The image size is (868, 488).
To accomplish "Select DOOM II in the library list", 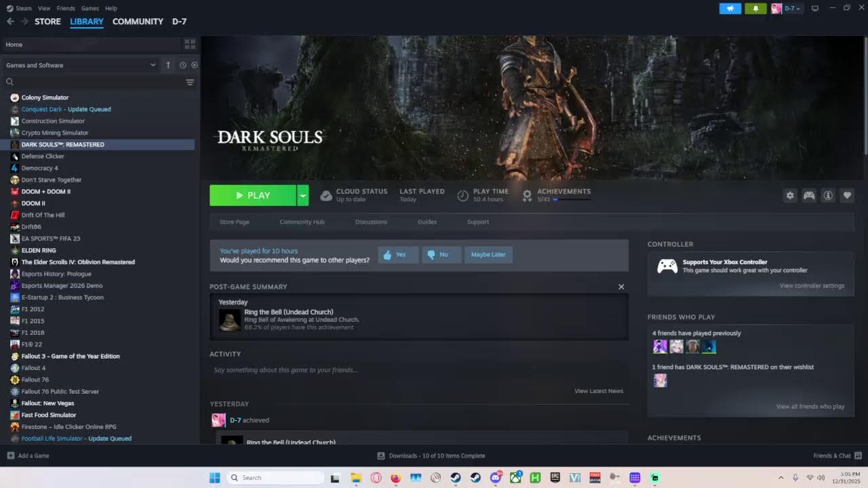I will (33, 203).
